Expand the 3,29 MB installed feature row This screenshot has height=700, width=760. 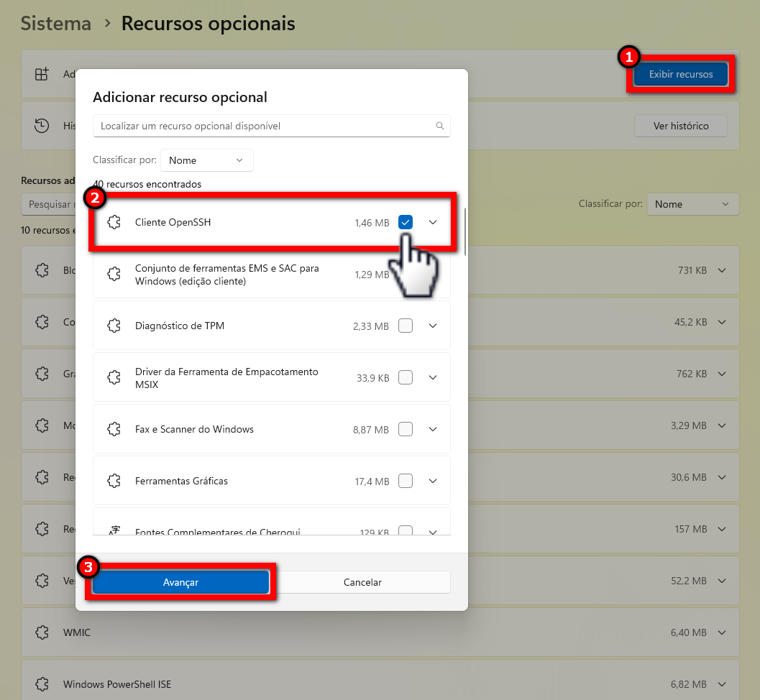(x=722, y=425)
